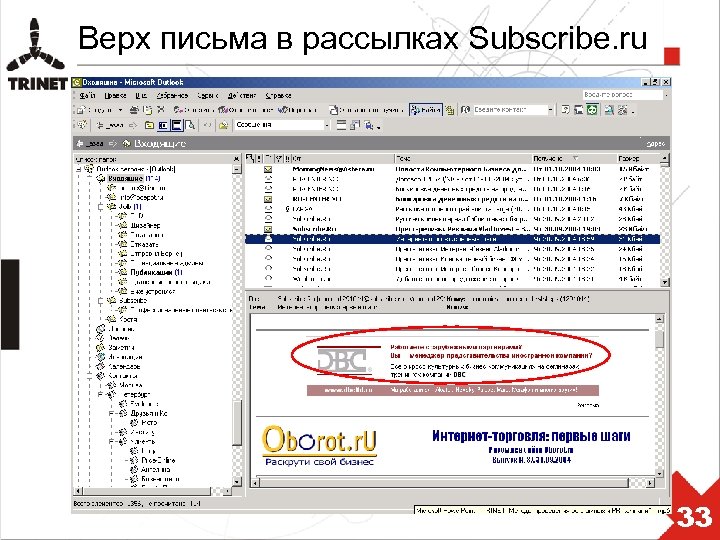Click the question input field at menu bar right
Viewport: 720px width, 540px height.
click(x=622, y=95)
